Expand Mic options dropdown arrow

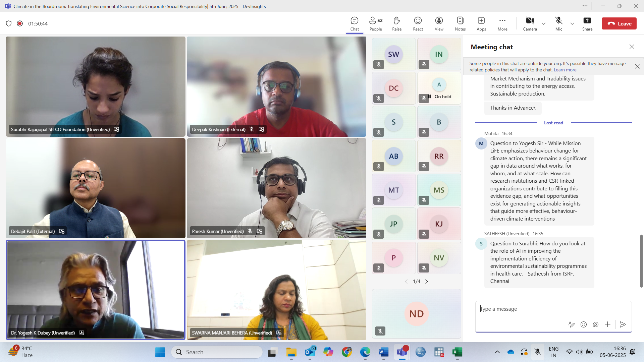tap(572, 23)
